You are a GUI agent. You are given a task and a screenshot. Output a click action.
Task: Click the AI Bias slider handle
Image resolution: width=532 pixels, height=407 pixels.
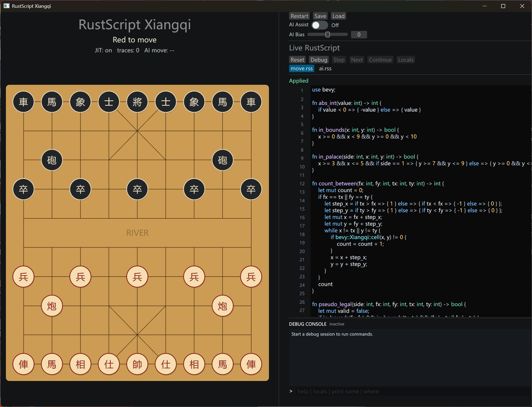tap(327, 34)
